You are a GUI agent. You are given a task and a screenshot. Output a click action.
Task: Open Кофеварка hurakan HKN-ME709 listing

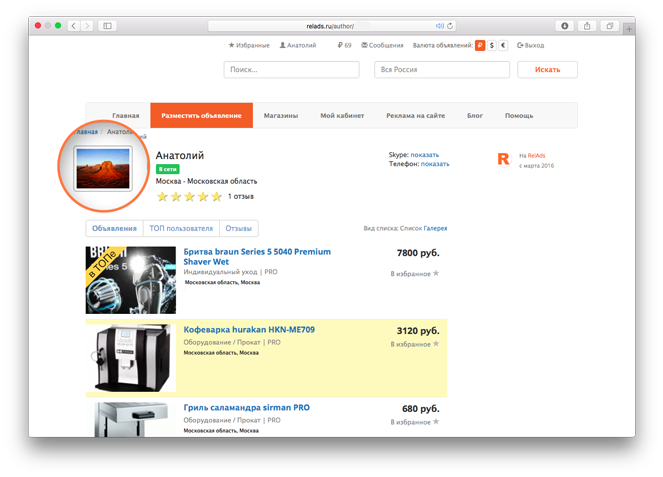249,330
